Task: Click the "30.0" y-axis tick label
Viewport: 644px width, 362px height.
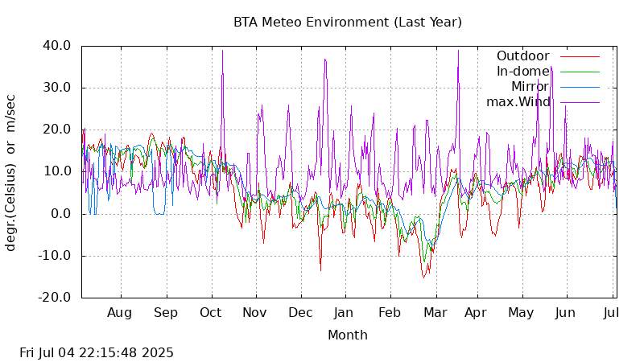Action: [56, 88]
